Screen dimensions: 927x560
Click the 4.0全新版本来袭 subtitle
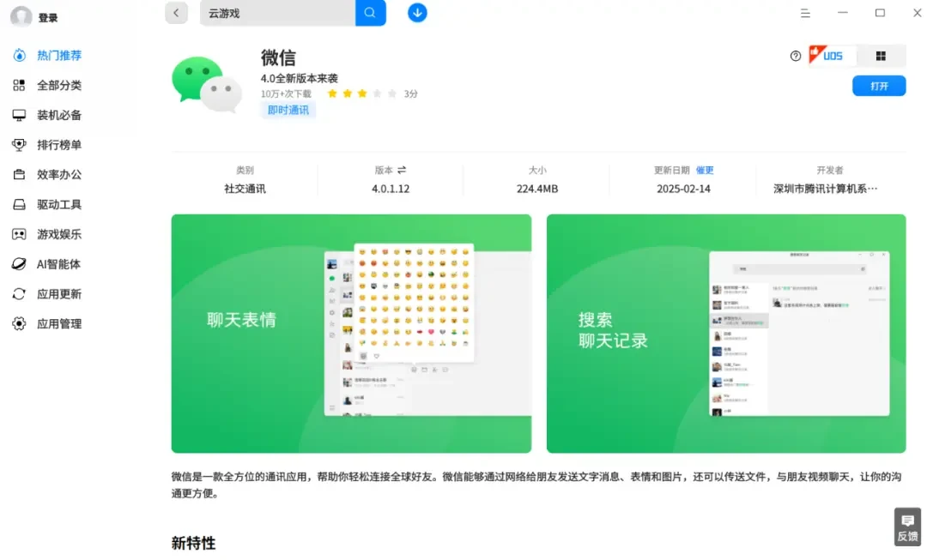click(x=300, y=78)
